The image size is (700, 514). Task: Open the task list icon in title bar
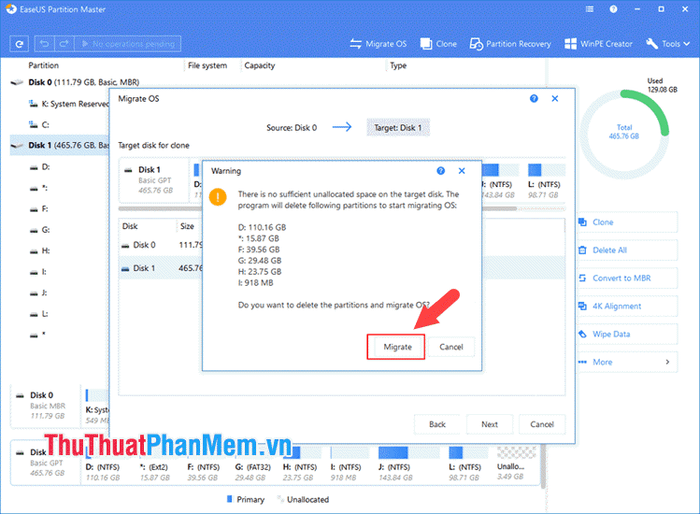pyautogui.click(x=590, y=9)
